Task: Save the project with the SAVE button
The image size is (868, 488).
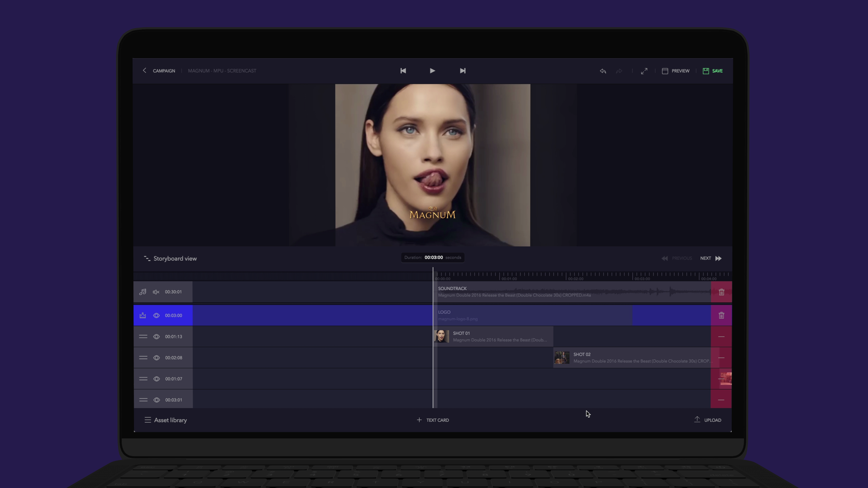Action: pos(713,71)
